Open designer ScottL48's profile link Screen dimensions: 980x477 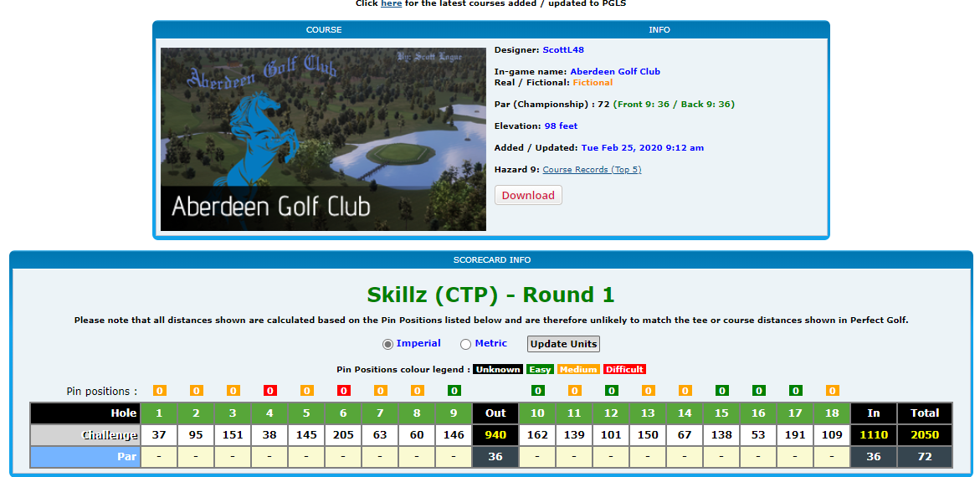point(562,50)
